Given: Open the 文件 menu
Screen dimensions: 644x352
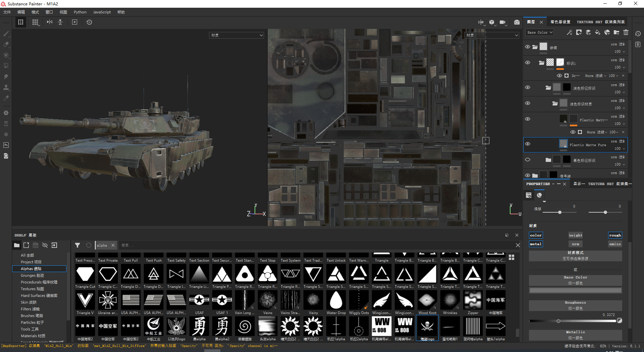Looking at the screenshot, I should 7,12.
